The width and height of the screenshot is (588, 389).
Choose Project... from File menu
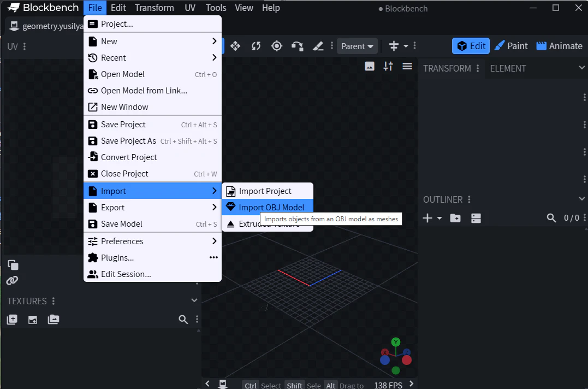[153, 23]
